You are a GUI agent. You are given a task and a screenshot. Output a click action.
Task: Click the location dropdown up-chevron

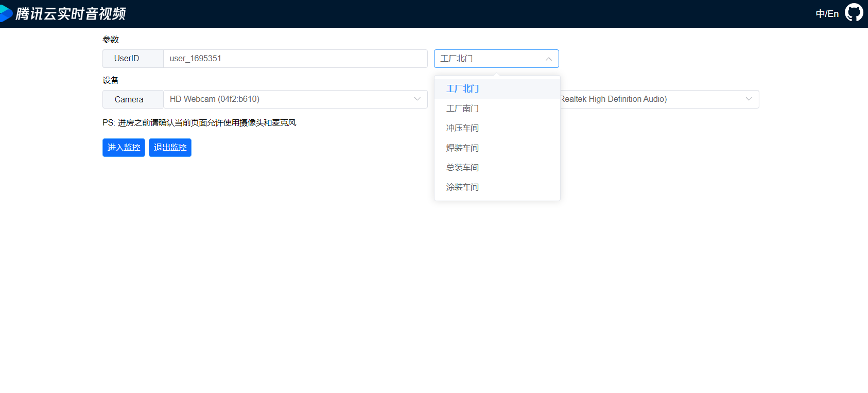pos(548,59)
